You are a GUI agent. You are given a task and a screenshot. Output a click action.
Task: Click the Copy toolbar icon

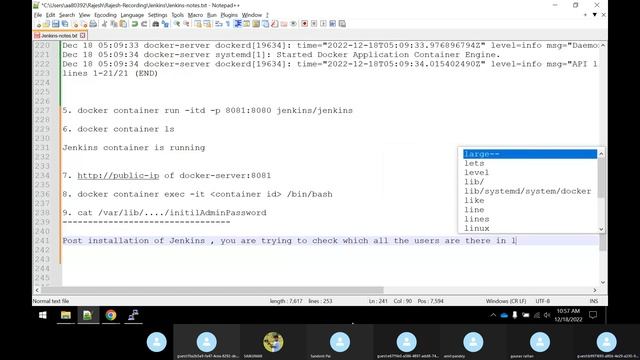114,24
